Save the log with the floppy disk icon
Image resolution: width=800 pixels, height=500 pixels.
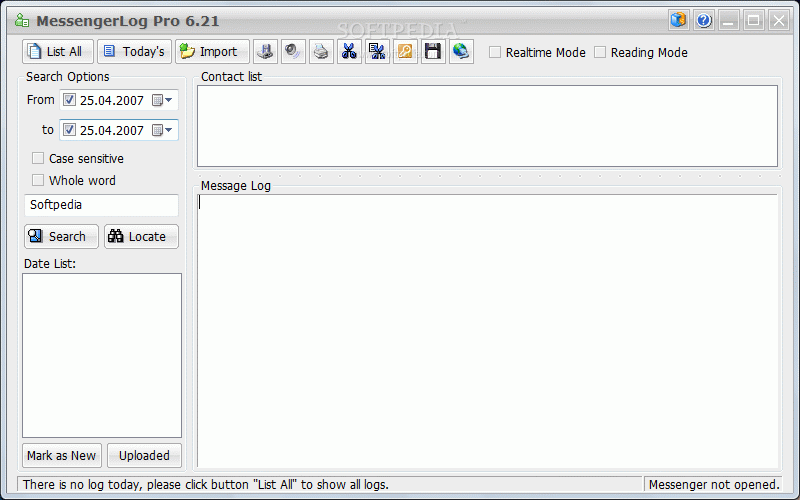tap(433, 52)
